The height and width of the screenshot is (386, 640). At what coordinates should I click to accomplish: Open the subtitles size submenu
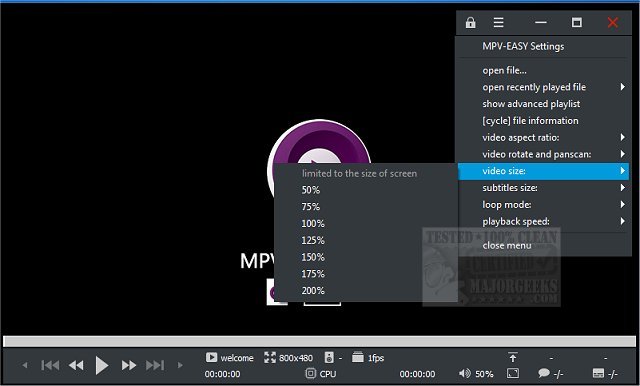tap(543, 188)
